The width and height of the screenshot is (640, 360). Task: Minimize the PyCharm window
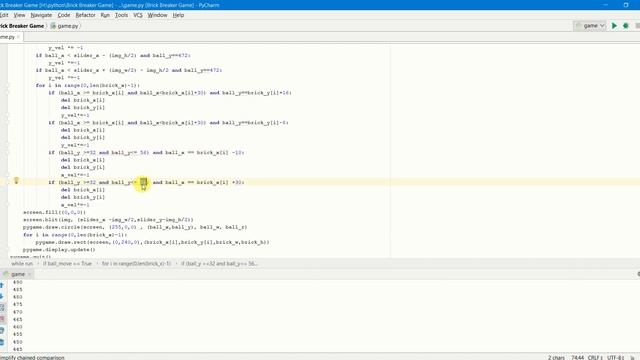click(606, 5)
